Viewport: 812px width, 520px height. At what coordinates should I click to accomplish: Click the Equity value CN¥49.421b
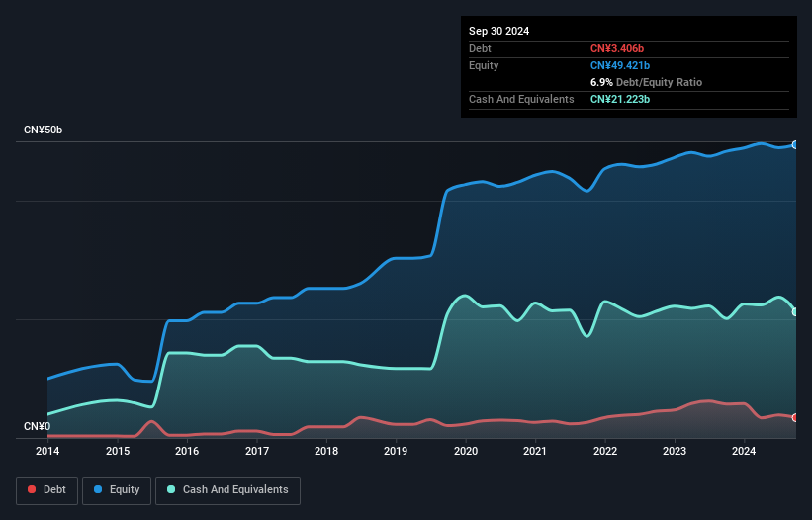pyautogui.click(x=620, y=65)
